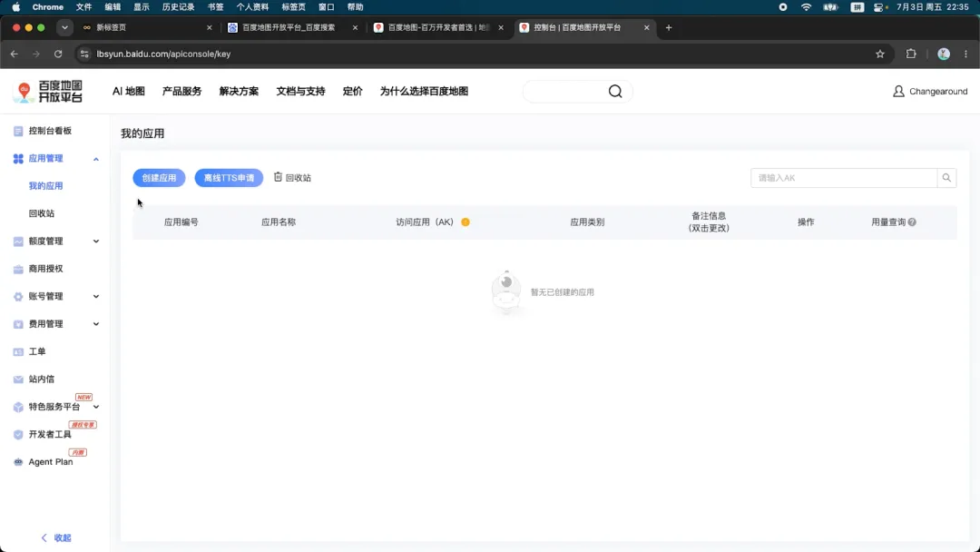The image size is (980, 552).
Task: Click the 账号管理 gear icon
Action: tap(18, 296)
